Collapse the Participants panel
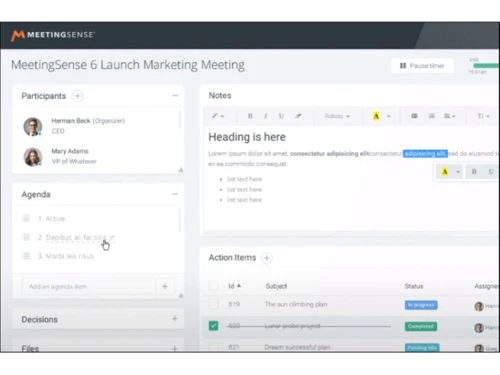The width and height of the screenshot is (500, 375). click(x=175, y=96)
